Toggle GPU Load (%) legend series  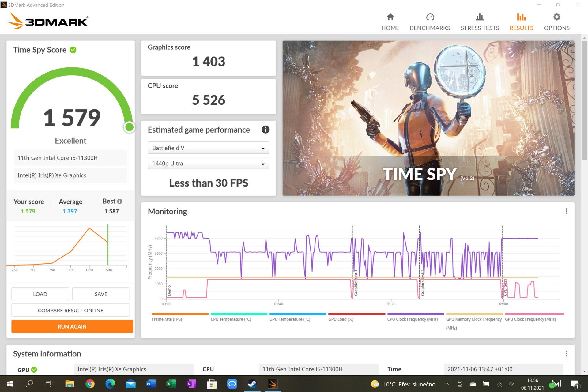coord(357,317)
